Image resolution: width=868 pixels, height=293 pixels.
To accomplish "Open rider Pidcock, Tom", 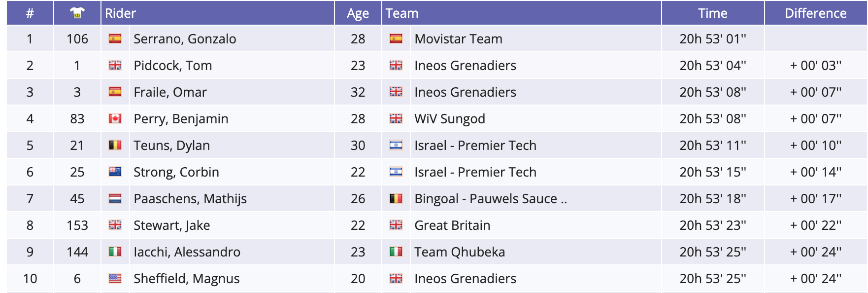I will tap(172, 66).
